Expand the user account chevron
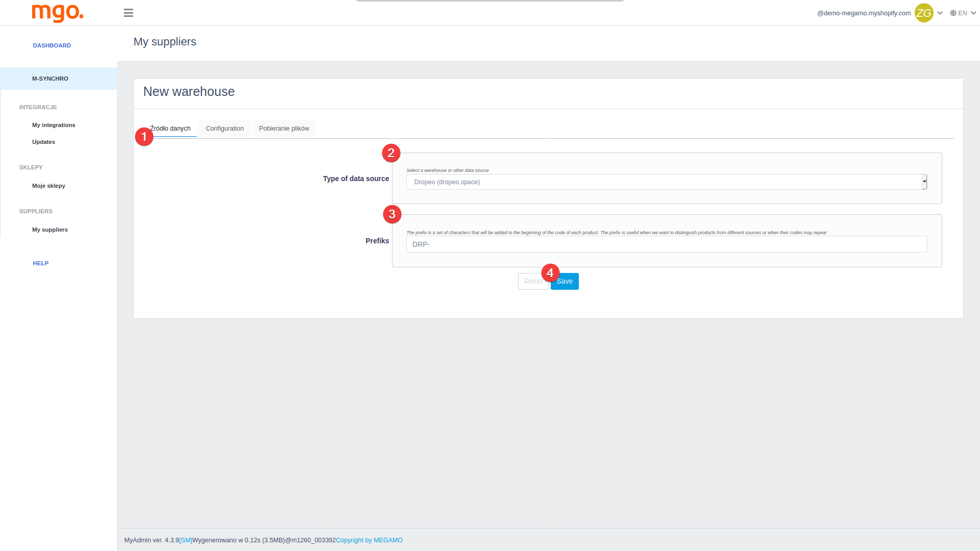Screen dimensions: 980x551 940,13
